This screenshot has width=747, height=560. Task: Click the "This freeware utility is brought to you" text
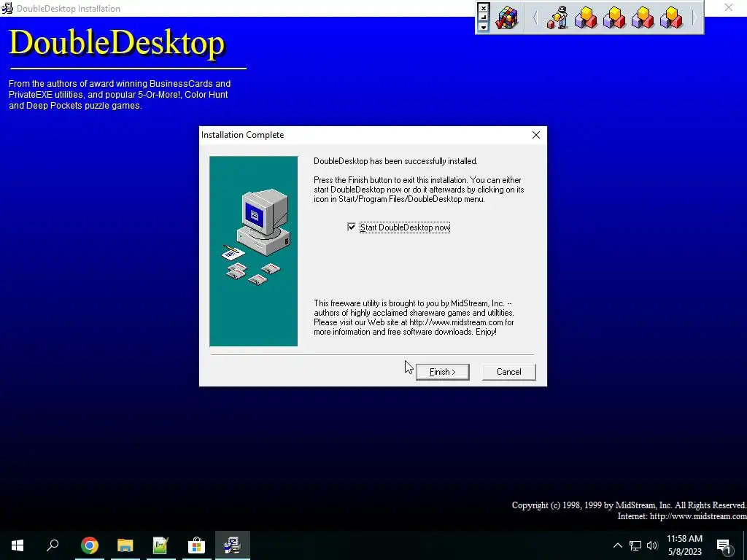click(x=414, y=318)
